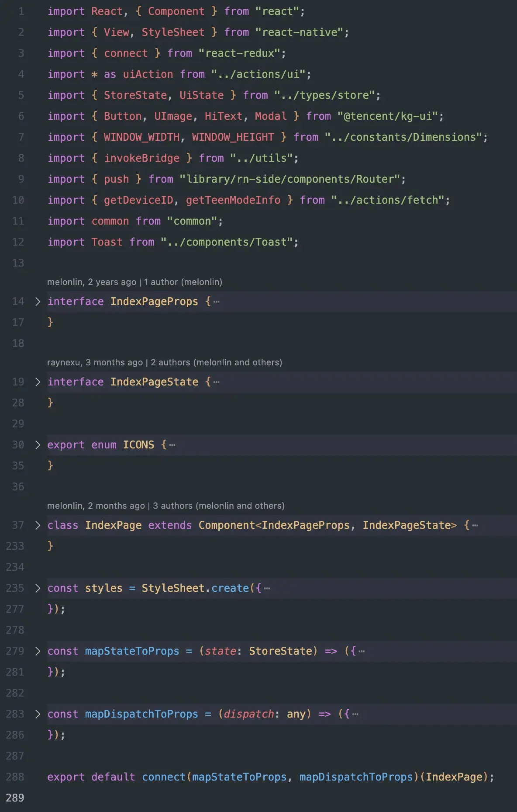Open the raynexu 3 months ago blame annotation

(164, 362)
